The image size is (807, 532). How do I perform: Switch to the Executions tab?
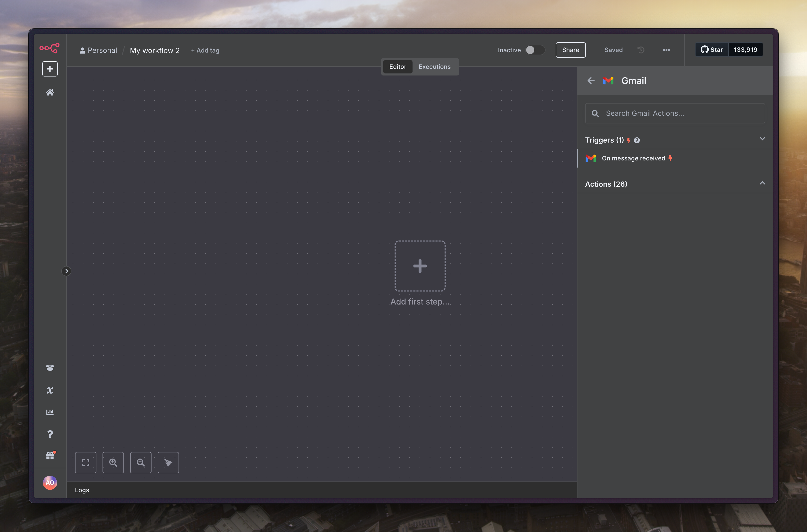pyautogui.click(x=434, y=67)
